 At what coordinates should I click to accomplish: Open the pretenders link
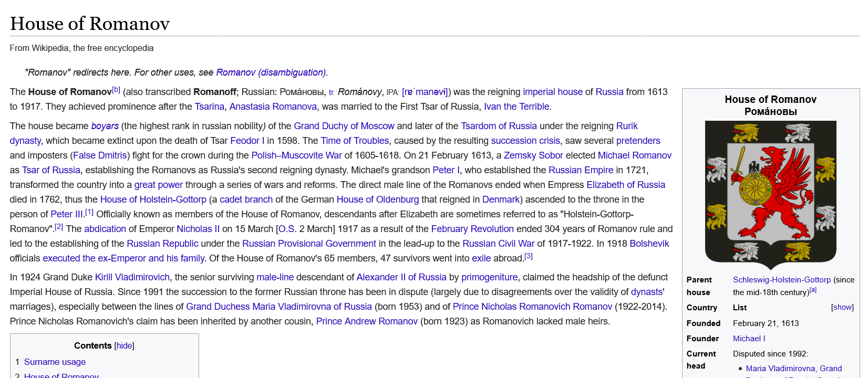pos(638,141)
